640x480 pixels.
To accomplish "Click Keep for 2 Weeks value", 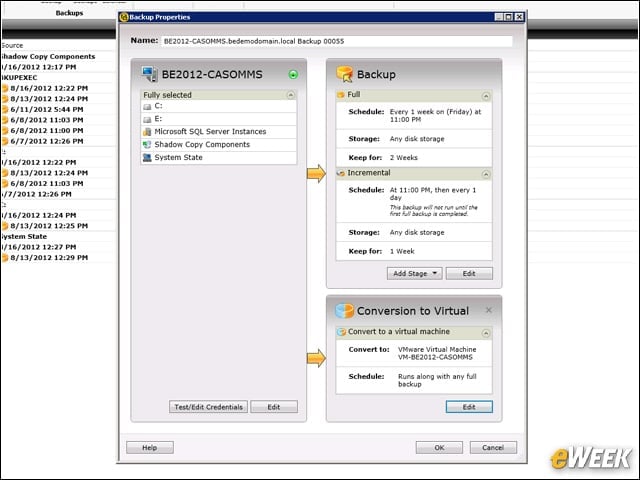I will pyautogui.click(x=404, y=158).
